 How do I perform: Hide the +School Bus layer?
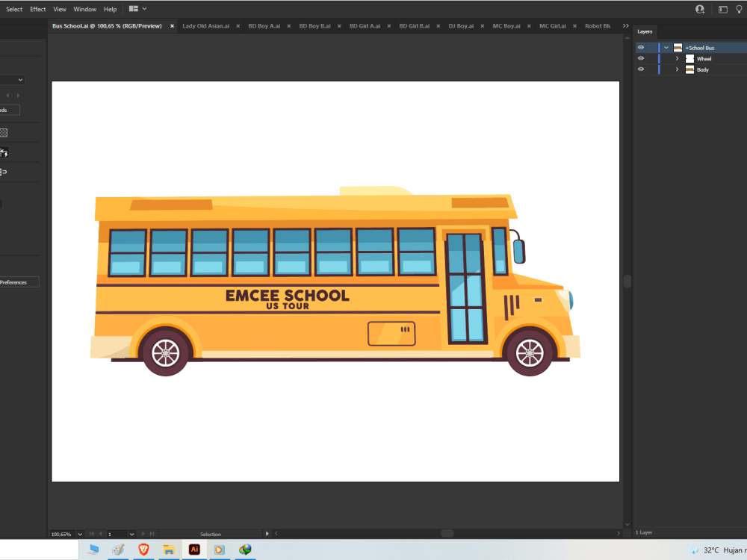641,48
